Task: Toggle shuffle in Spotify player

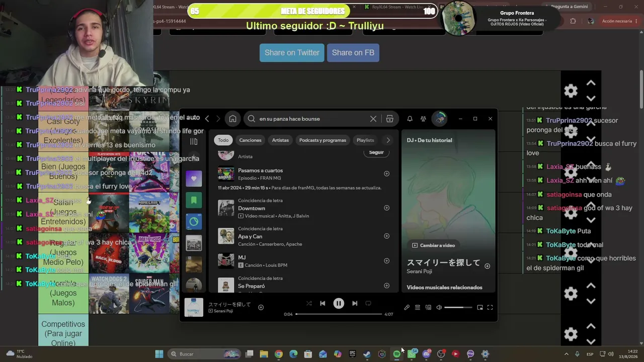Action: [309, 303]
